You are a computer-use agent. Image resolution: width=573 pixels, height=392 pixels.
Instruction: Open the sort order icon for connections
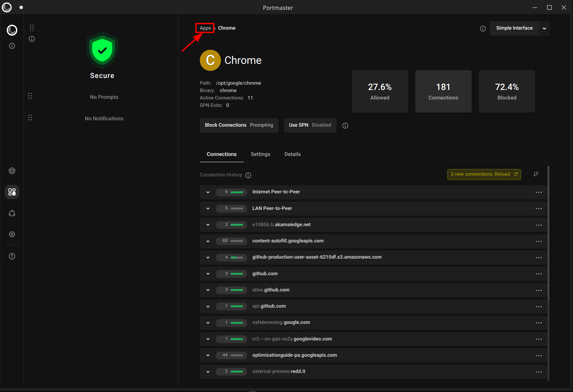pos(536,174)
